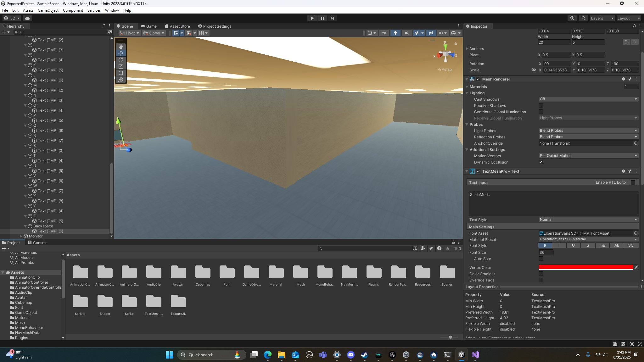The image size is (644, 362).
Task: Switch to the Game tab
Action: tap(149, 26)
